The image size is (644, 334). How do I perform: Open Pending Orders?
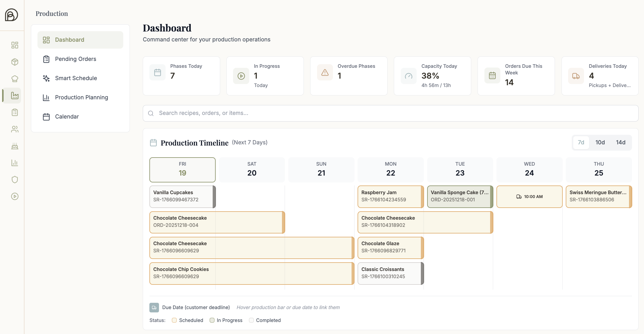click(75, 59)
